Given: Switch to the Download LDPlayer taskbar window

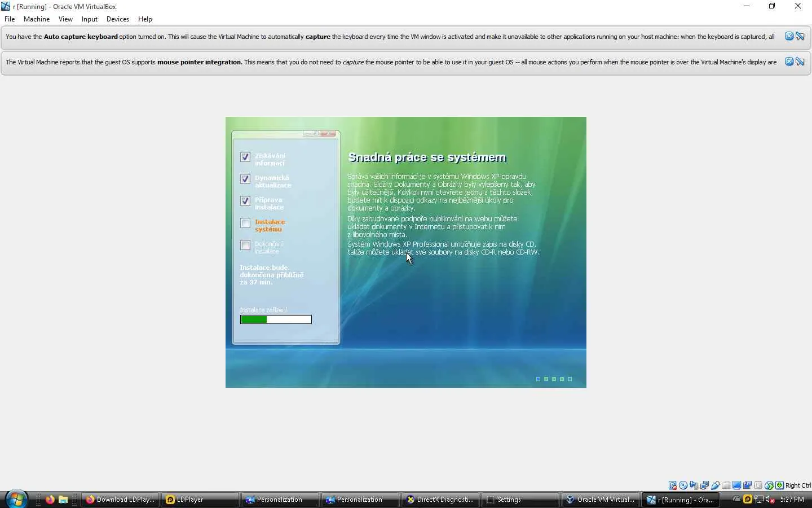Looking at the screenshot, I should coord(121,500).
